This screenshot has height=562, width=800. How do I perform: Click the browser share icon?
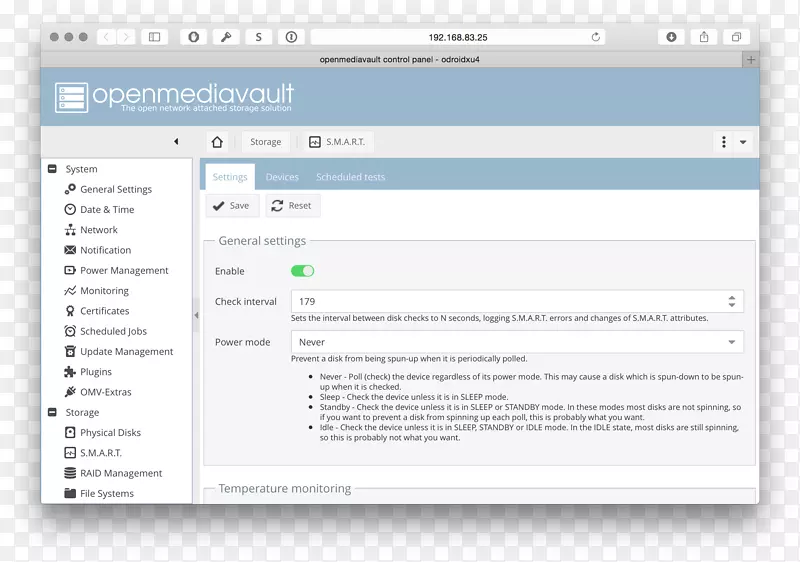click(704, 37)
